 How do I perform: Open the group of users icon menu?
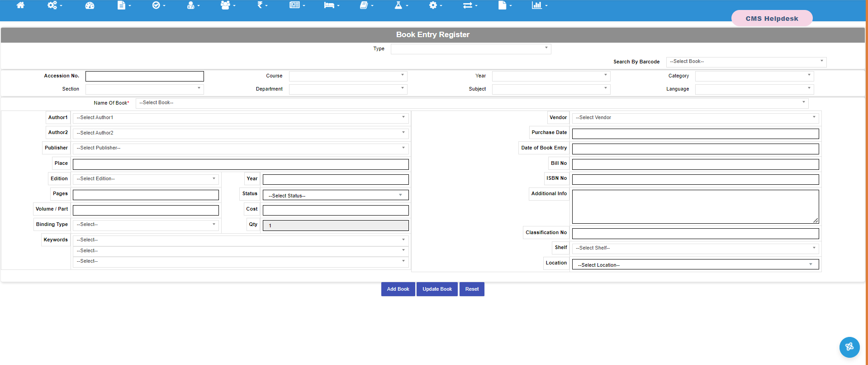click(x=228, y=5)
